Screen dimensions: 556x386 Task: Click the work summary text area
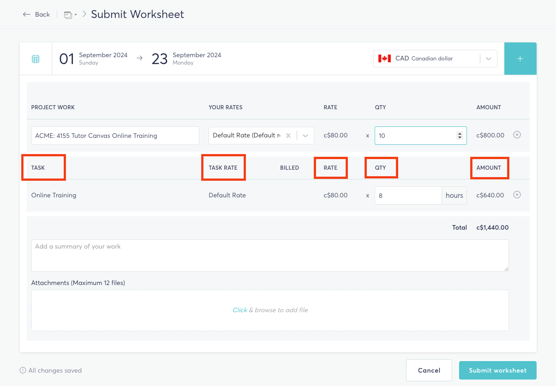pyautogui.click(x=270, y=255)
